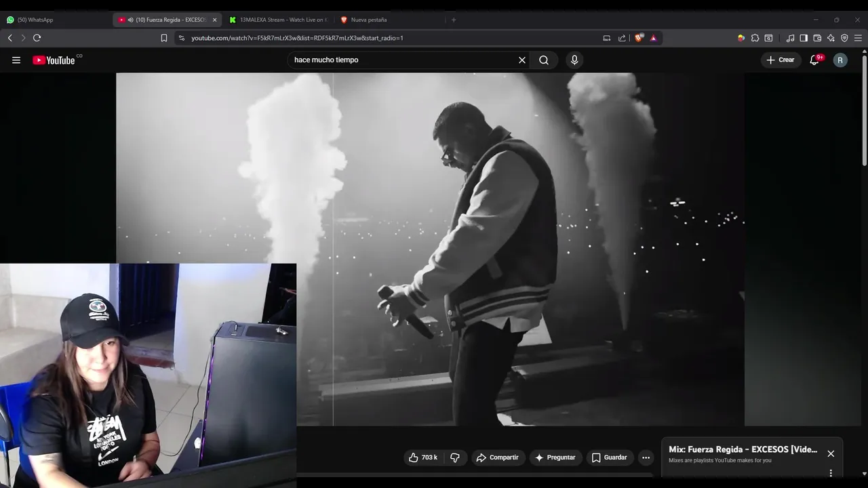This screenshot has height=488, width=868.
Task: Open the Brave Wallet icon
Action: [x=817, y=38]
